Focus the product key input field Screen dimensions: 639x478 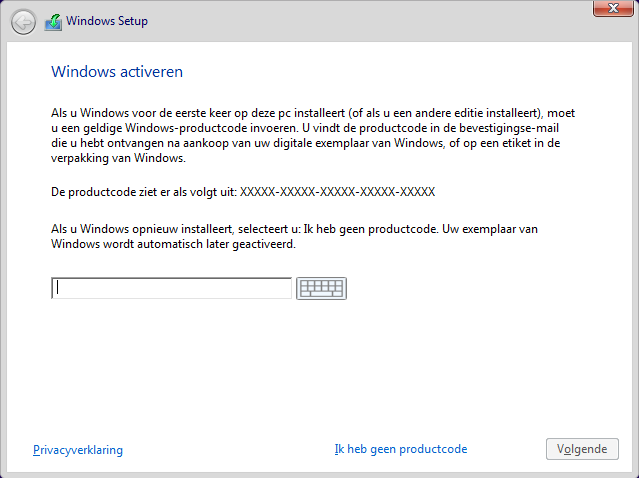(x=171, y=288)
